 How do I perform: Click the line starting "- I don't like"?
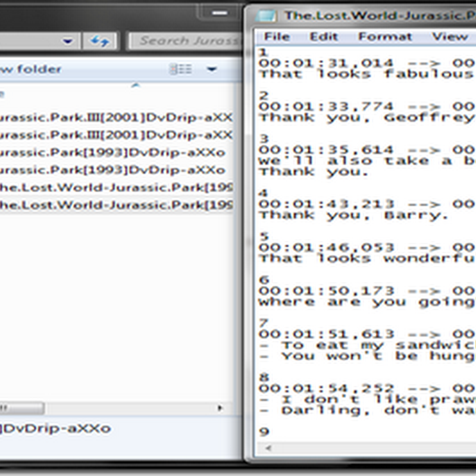(x=367, y=400)
